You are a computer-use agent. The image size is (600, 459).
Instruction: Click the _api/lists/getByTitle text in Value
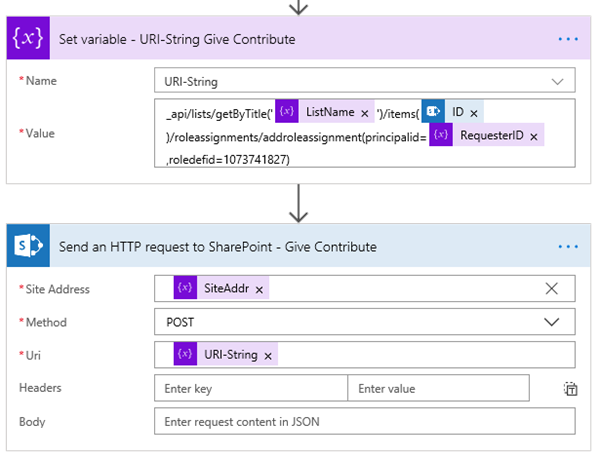click(x=219, y=114)
